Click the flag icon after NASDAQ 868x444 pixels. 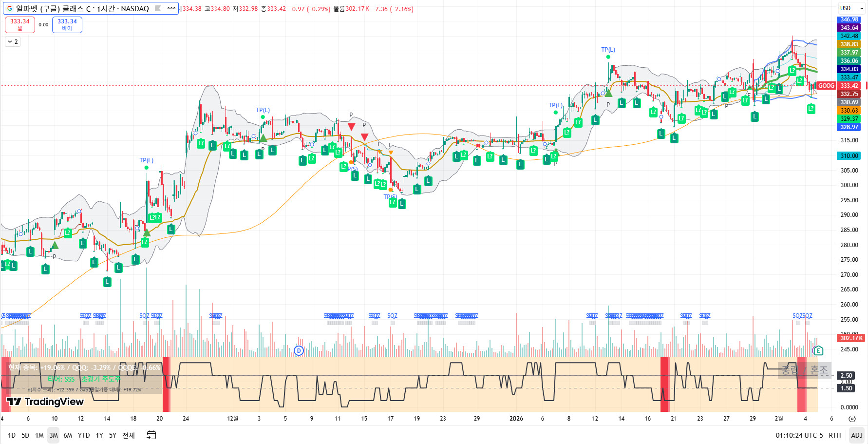click(158, 8)
